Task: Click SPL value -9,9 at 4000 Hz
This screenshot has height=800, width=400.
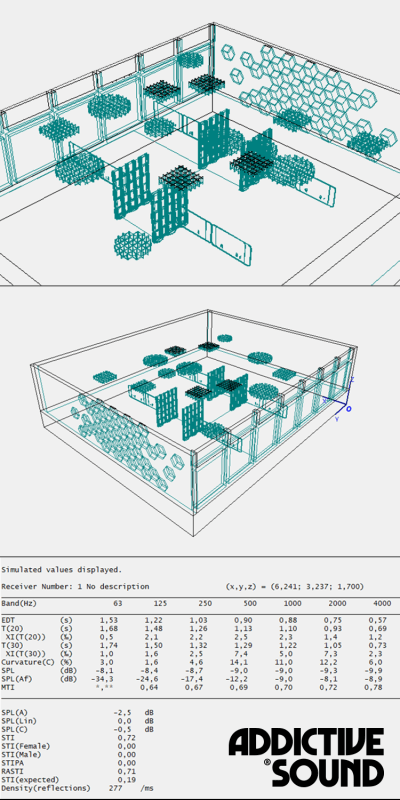Action: click(x=371, y=670)
